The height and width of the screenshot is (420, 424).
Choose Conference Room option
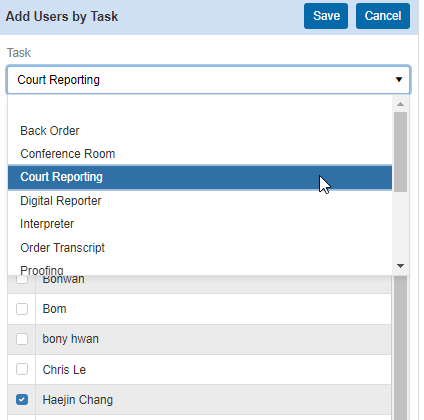click(200, 154)
